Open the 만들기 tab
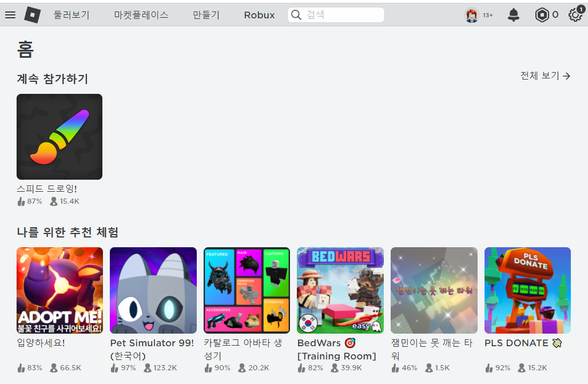The width and height of the screenshot is (588, 384). (x=206, y=15)
